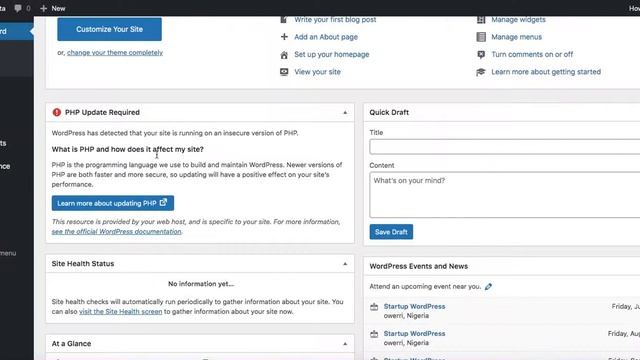Click the Save Draft button

pyautogui.click(x=391, y=232)
